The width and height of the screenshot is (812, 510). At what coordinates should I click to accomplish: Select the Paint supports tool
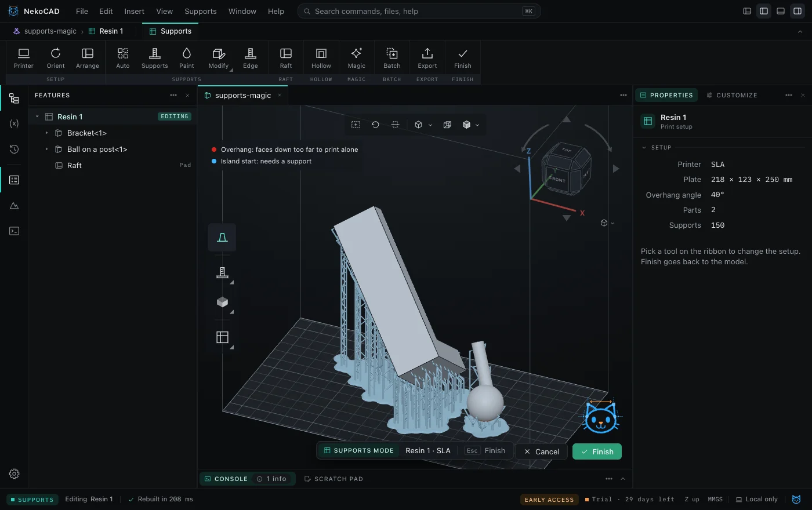[x=187, y=58]
